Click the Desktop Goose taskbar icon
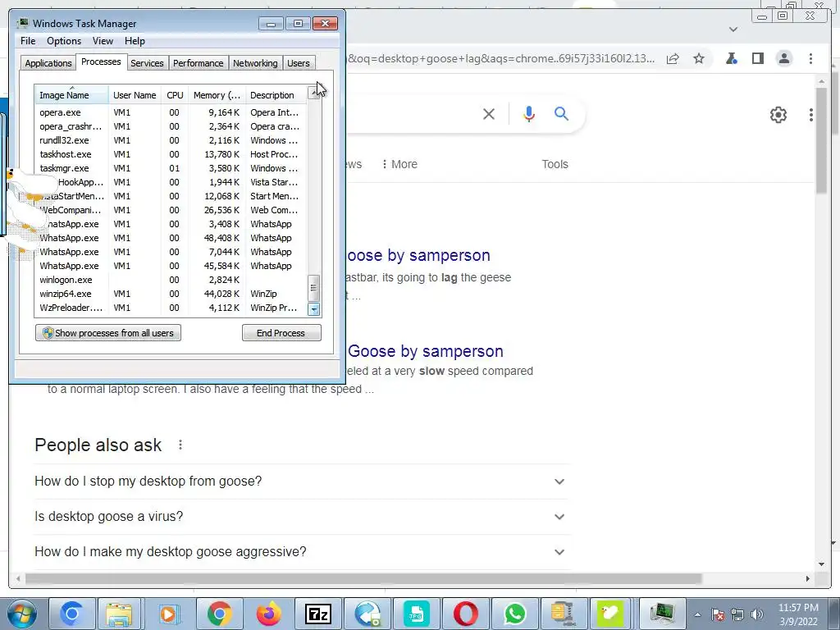 coord(609,614)
